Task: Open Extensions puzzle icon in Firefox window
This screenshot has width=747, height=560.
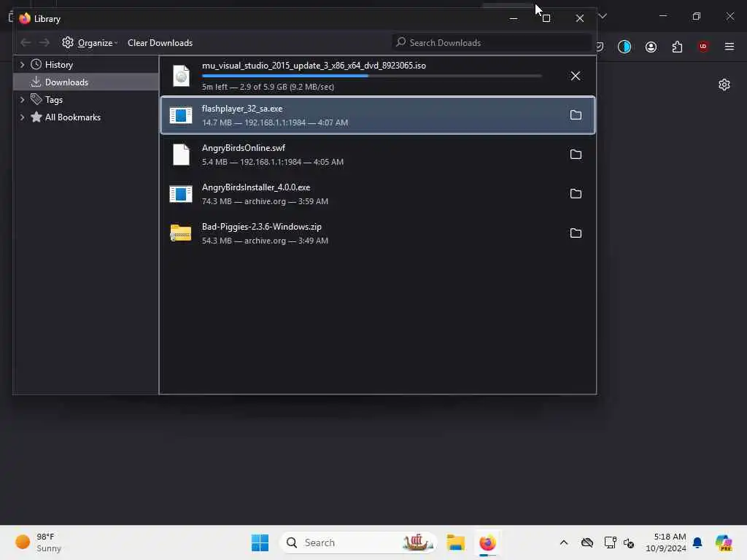Action: pyautogui.click(x=677, y=47)
